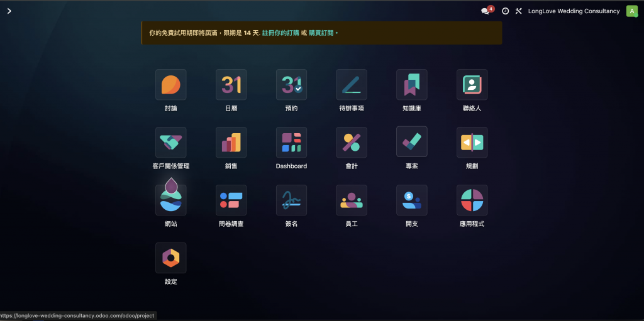Image resolution: width=644 pixels, height=321 pixels.
Task: Open the 開支 expenses app
Action: coord(412,200)
